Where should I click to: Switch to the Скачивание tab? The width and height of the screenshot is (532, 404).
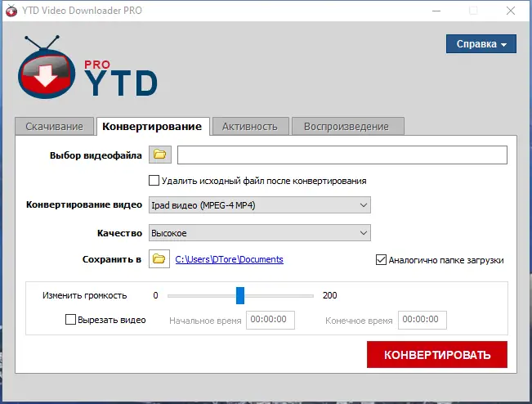pos(54,126)
